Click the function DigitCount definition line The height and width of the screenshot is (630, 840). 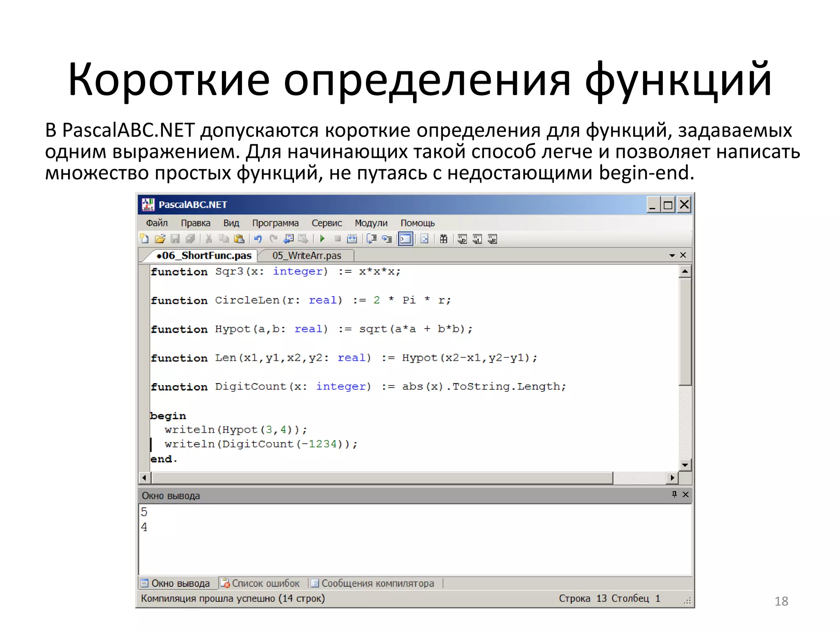358,386
